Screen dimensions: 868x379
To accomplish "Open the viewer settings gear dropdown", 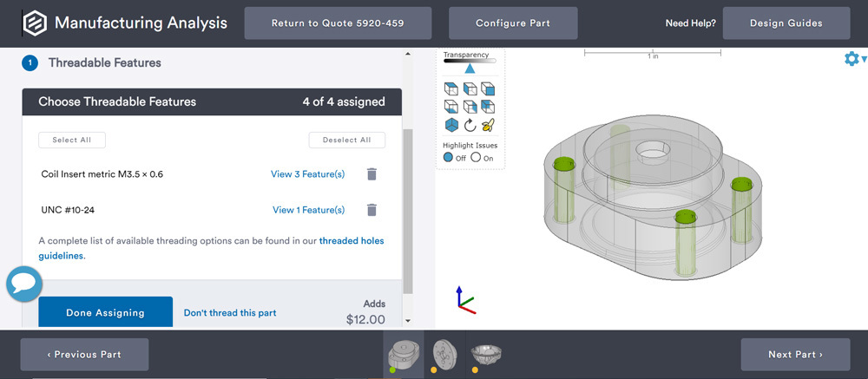I will tap(854, 59).
